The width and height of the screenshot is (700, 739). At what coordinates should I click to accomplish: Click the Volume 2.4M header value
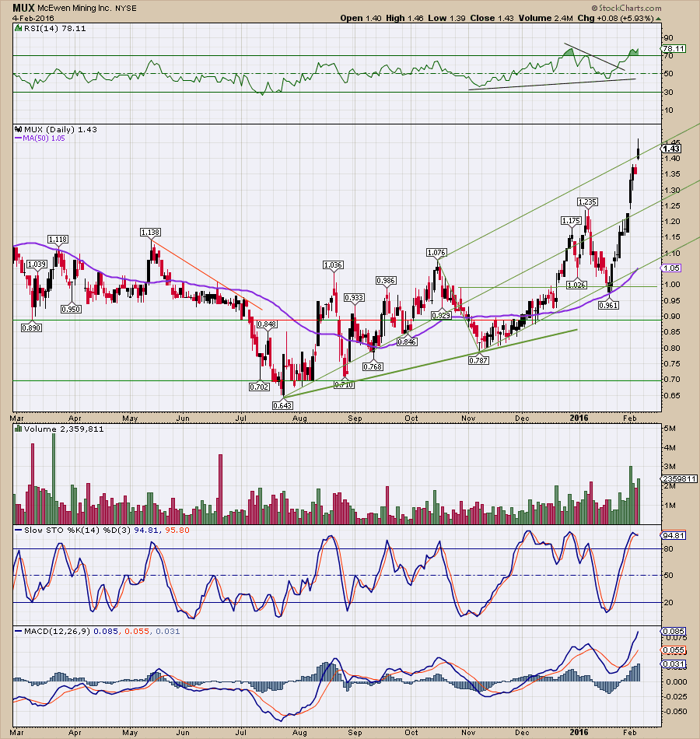(x=546, y=19)
